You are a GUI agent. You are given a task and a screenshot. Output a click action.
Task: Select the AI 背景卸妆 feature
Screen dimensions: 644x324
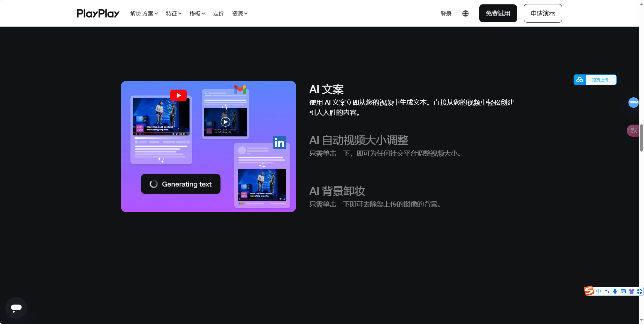coord(337,191)
